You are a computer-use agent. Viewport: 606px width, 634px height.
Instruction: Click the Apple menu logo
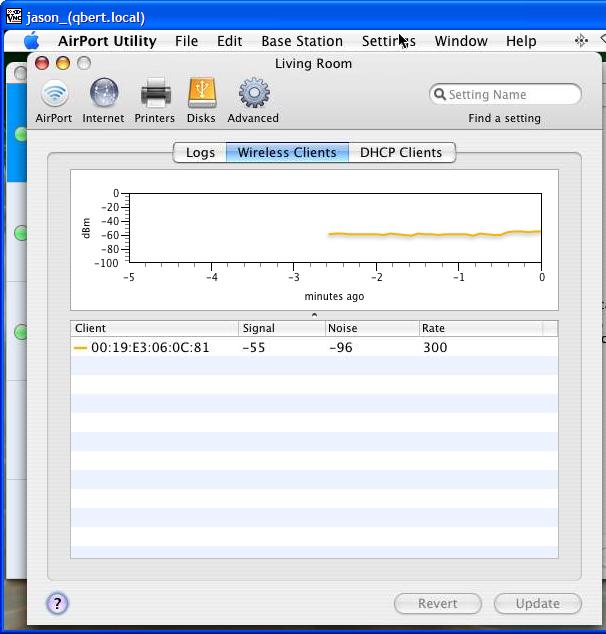[31, 41]
